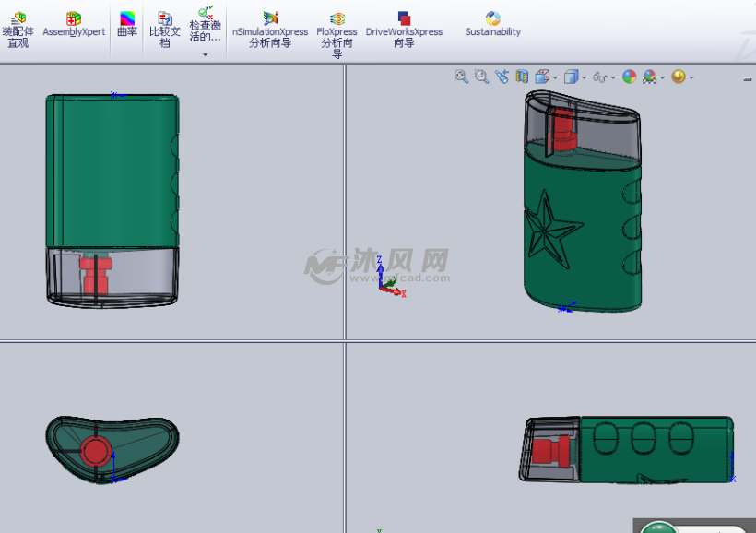Select the Zoom to Area tool
This screenshot has height=533, width=756.
481,77
